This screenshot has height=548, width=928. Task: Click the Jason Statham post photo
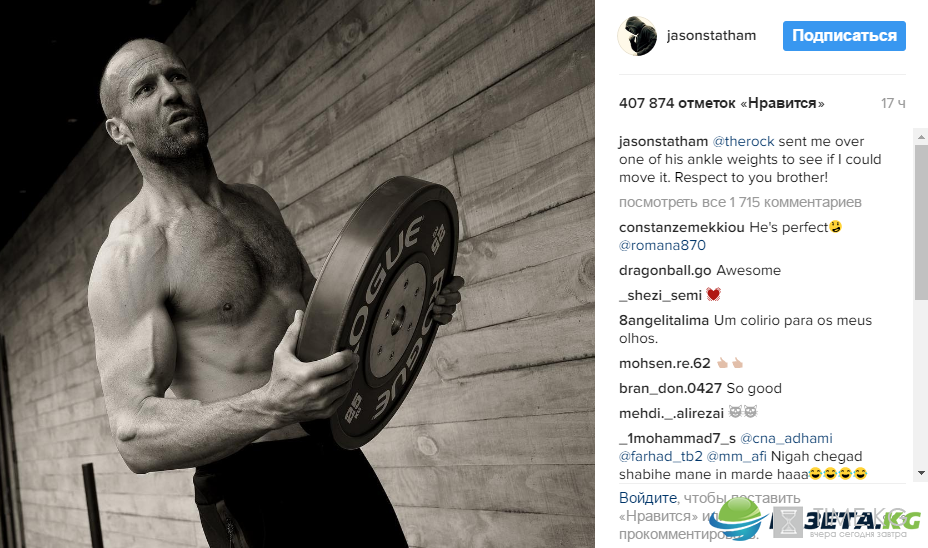coord(297,274)
